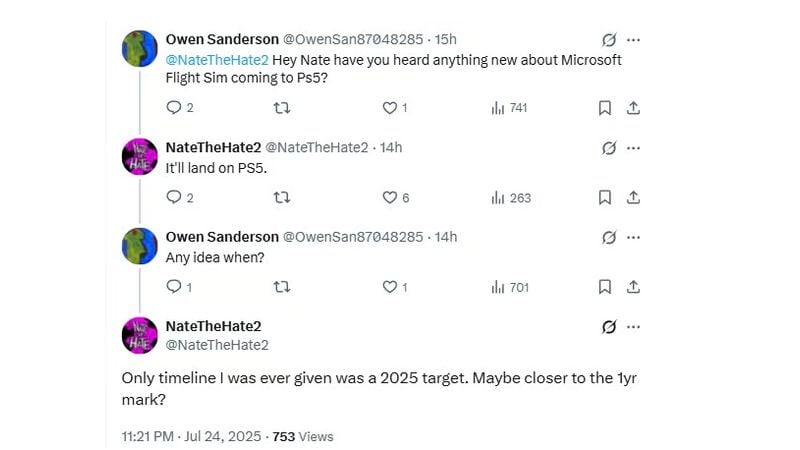The height and width of the screenshot is (450, 800).
Task: Open Grok icon on Owen's first tweet
Action: click(x=608, y=40)
